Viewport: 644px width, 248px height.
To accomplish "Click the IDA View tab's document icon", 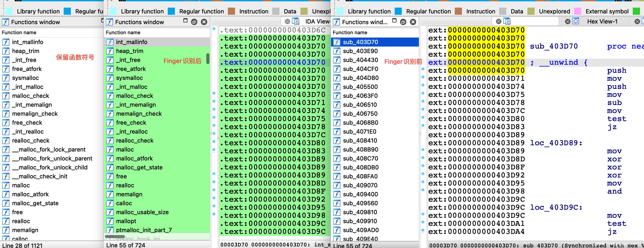I will tap(296, 21).
